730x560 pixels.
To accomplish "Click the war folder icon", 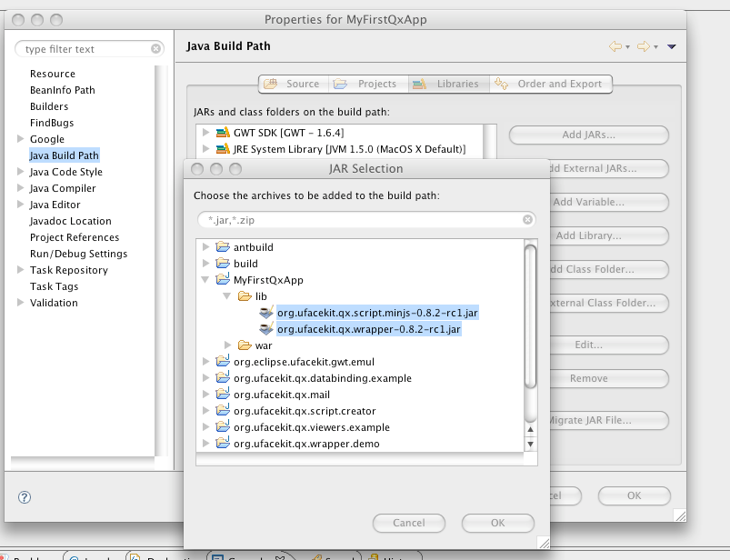I will point(245,345).
